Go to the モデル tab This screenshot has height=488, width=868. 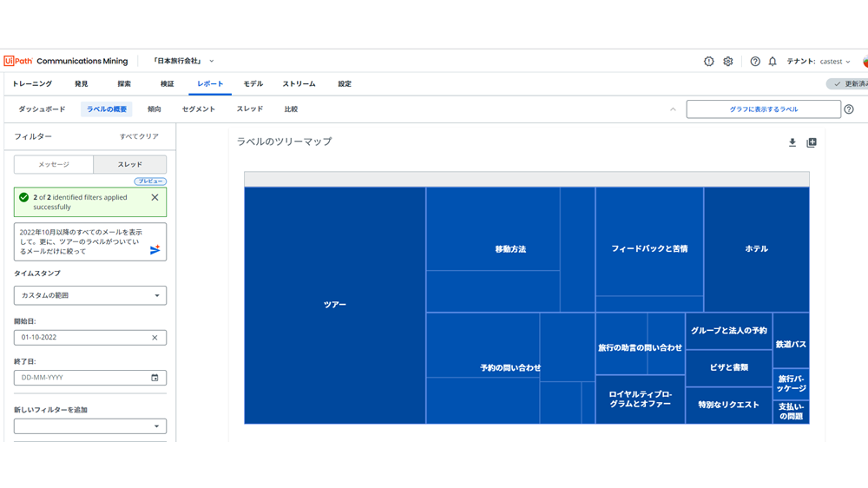click(253, 83)
